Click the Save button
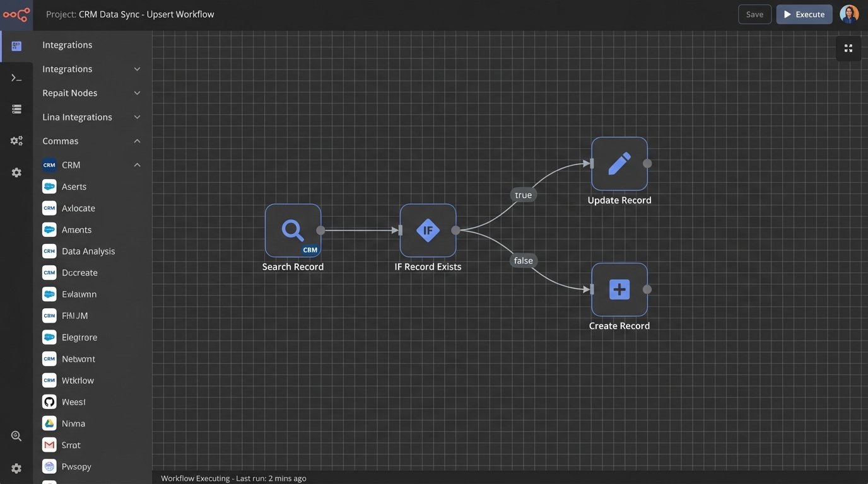Screen dimensions: 868x484 click(754, 14)
